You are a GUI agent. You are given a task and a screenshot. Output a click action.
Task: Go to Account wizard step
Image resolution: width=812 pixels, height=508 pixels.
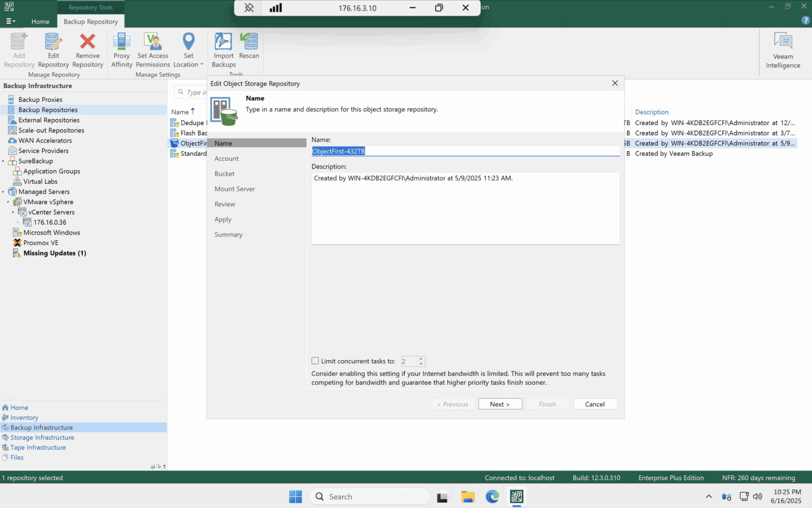click(x=226, y=158)
